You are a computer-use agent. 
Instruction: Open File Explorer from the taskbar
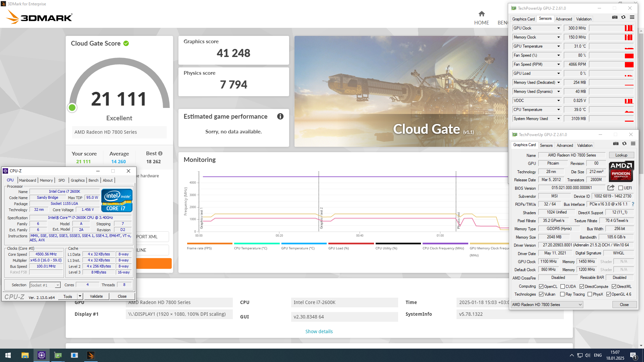pos(25,355)
